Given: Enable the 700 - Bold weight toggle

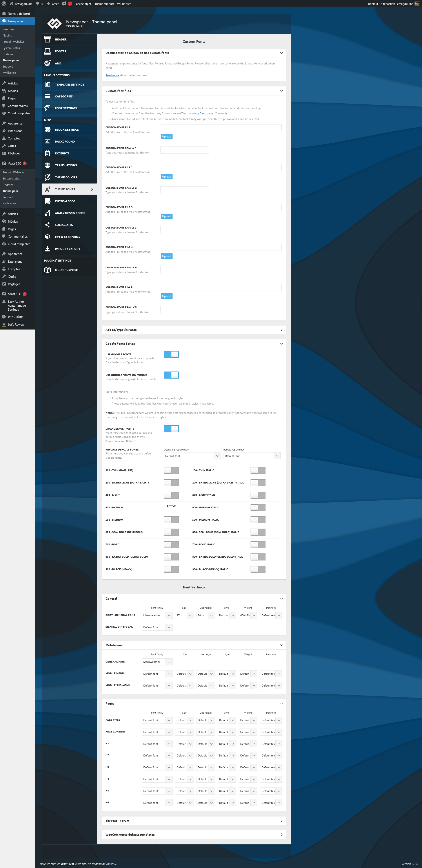Looking at the screenshot, I should tap(171, 544).
